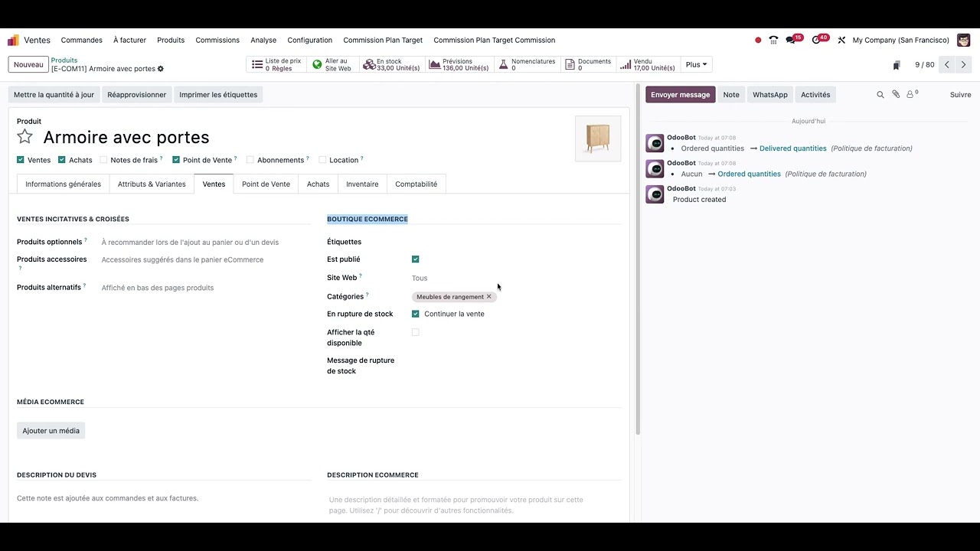Enable the Abonnements checkbox
The height and width of the screenshot is (551, 980).
point(250,160)
